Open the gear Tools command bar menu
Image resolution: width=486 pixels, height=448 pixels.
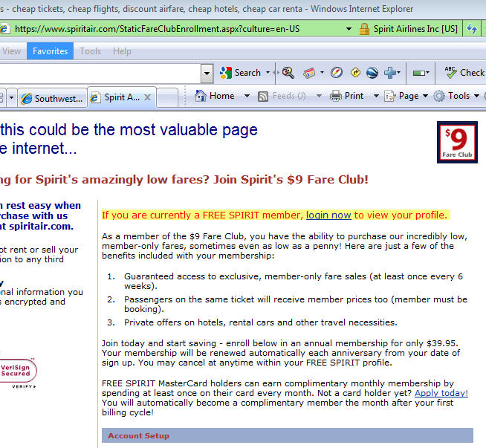tap(456, 96)
